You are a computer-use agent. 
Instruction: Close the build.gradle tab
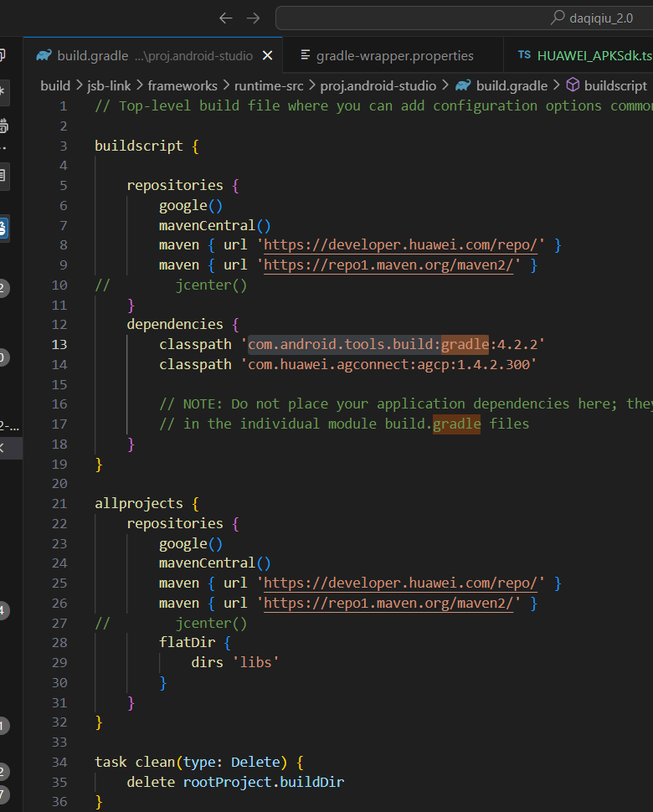point(267,55)
